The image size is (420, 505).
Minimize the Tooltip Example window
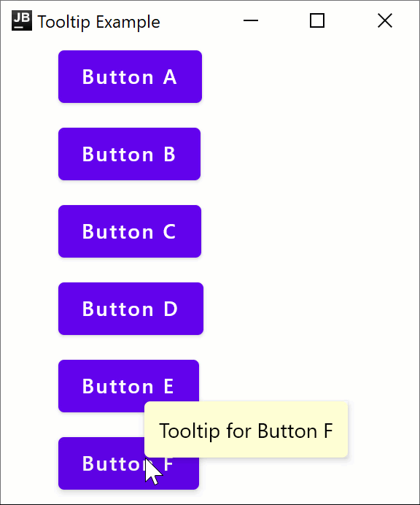[251, 20]
